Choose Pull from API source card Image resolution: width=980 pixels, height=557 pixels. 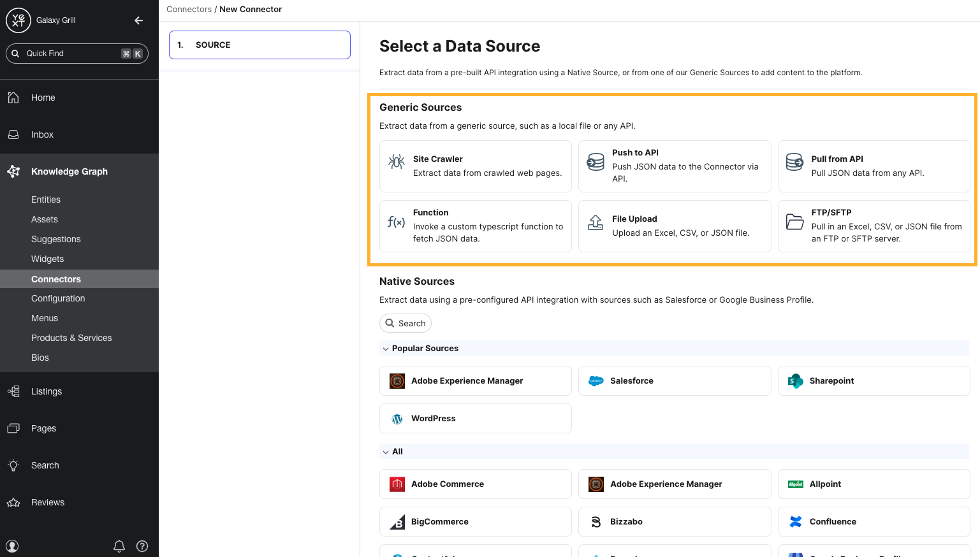click(x=874, y=166)
